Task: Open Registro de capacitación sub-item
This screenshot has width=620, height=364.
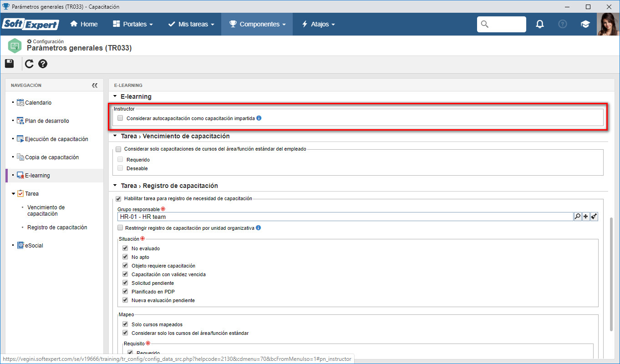Action: click(x=57, y=227)
